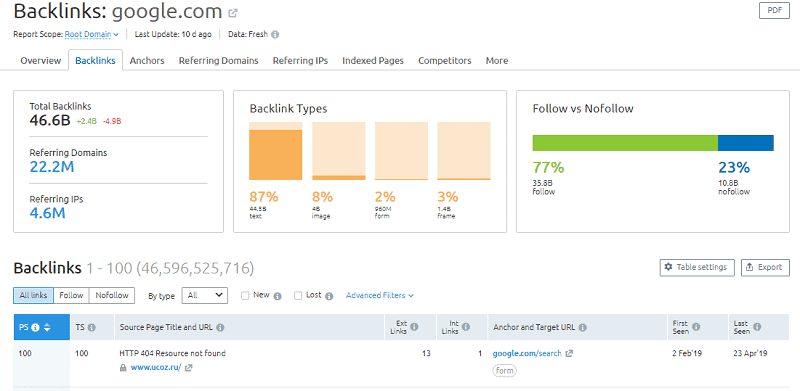This screenshot has width=800, height=391.
Task: Open Table settings
Action: [696, 267]
